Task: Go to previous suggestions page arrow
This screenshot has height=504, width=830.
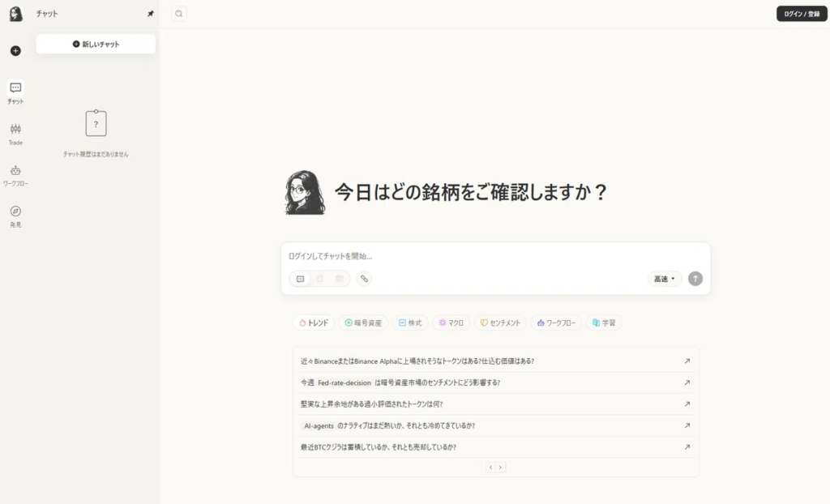Action: click(x=490, y=468)
